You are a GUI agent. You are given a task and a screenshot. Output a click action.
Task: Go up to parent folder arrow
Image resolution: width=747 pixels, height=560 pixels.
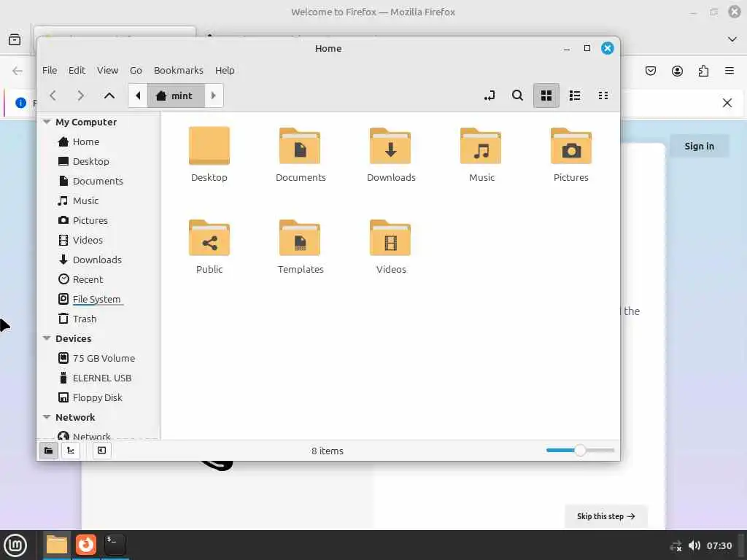pos(109,96)
